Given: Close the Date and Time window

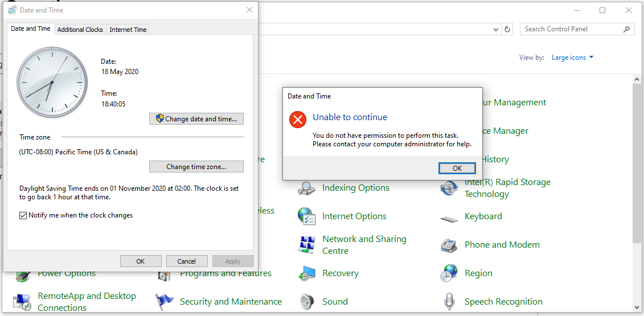Looking at the screenshot, I should pos(249,10).
